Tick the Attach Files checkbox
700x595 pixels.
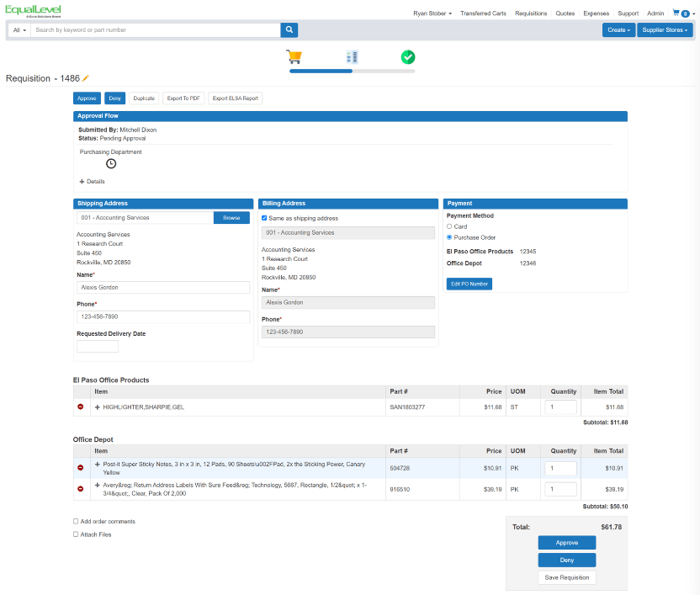(x=76, y=534)
